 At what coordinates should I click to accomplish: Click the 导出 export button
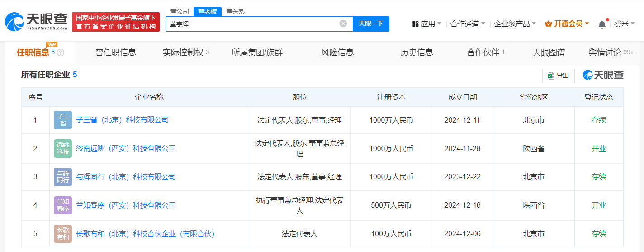coord(559,76)
